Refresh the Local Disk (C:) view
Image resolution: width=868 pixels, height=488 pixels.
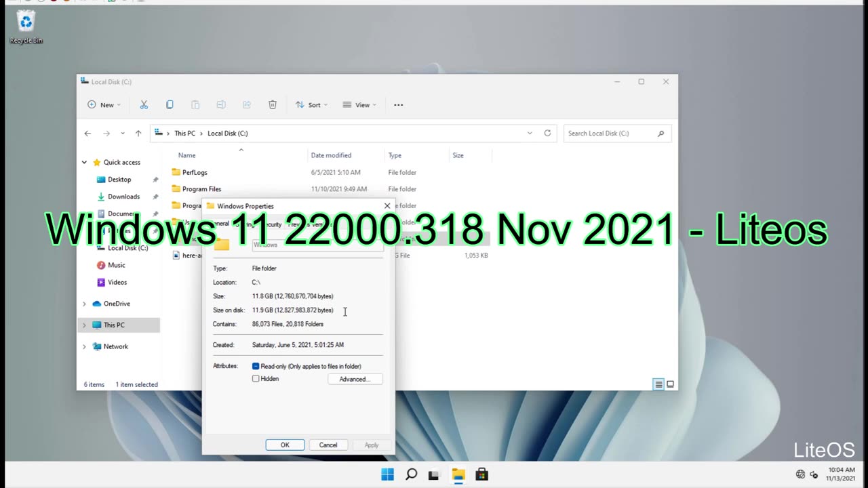tap(547, 134)
